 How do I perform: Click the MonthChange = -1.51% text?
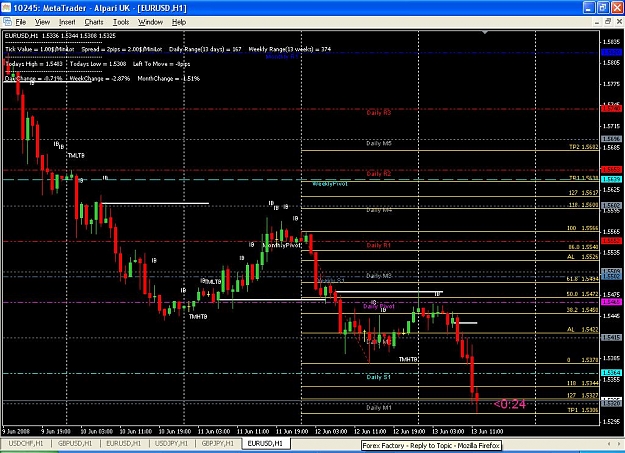coord(169,79)
